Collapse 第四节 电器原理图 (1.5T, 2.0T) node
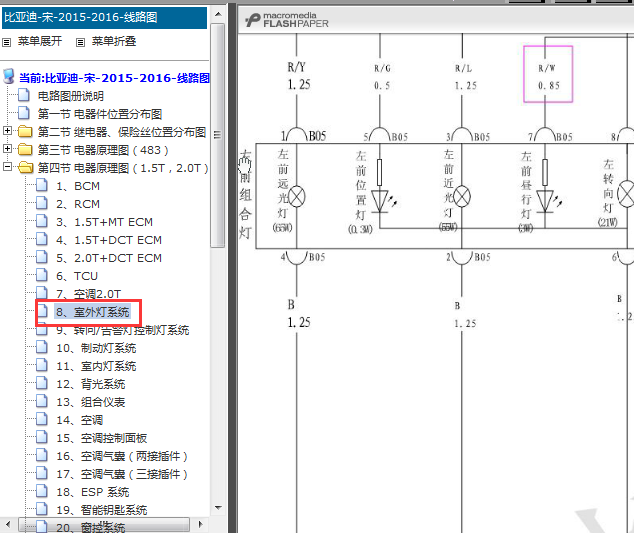The height and width of the screenshot is (533, 634). click(x=7, y=166)
